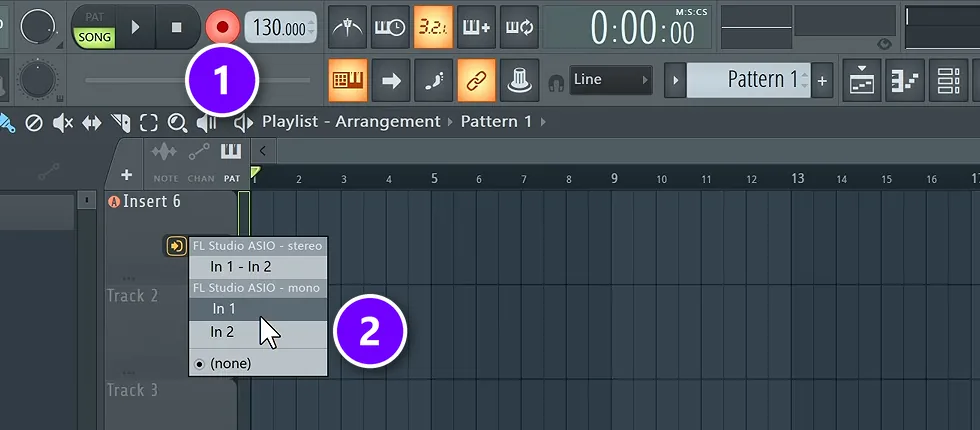Screen dimensions: 980x430
Task: Choose In 1 - In 2 stereo input
Action: point(258,267)
